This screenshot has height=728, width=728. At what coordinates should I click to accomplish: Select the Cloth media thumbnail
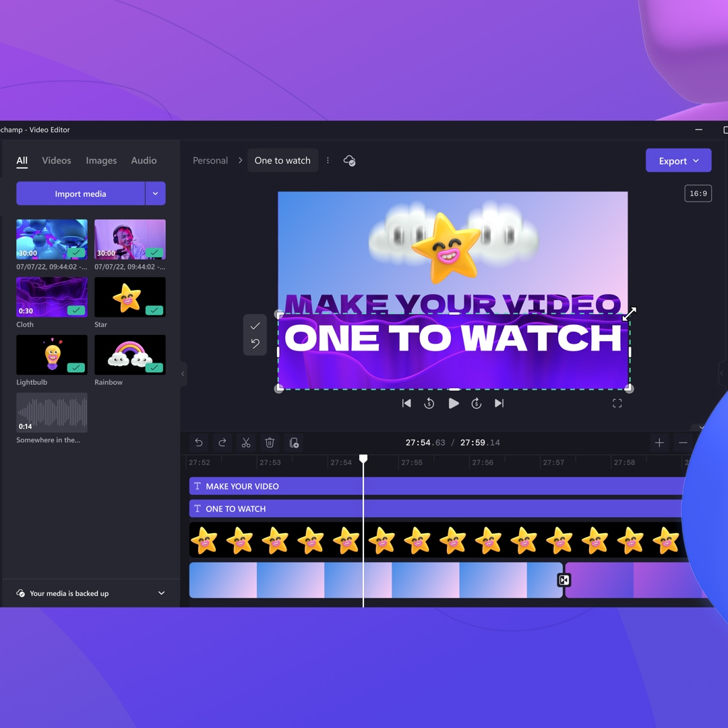52,297
